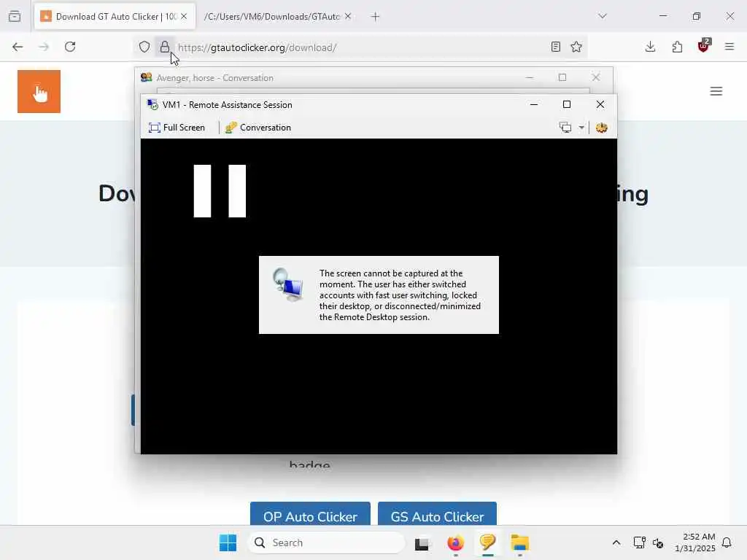This screenshot has width=747, height=560.
Task: Click the Conversation window title bar icon
Action: click(146, 77)
